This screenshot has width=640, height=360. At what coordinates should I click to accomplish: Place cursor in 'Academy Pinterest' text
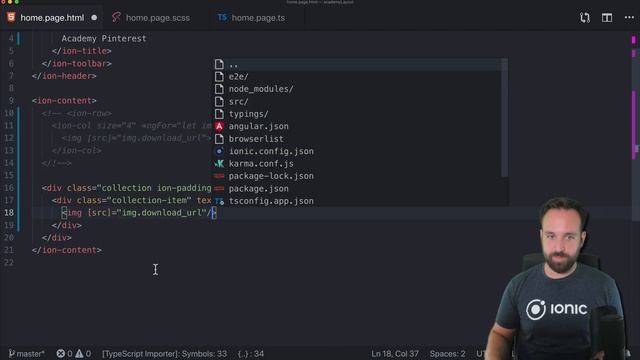click(104, 39)
